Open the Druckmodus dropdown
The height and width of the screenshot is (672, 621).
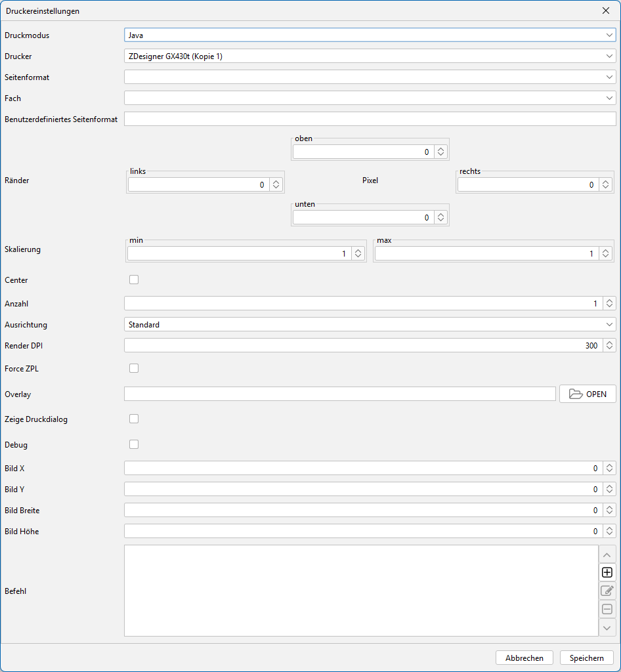pyautogui.click(x=370, y=35)
